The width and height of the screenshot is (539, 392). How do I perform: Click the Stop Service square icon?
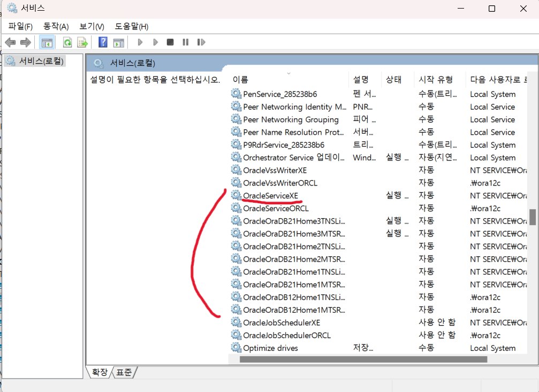[x=170, y=42]
